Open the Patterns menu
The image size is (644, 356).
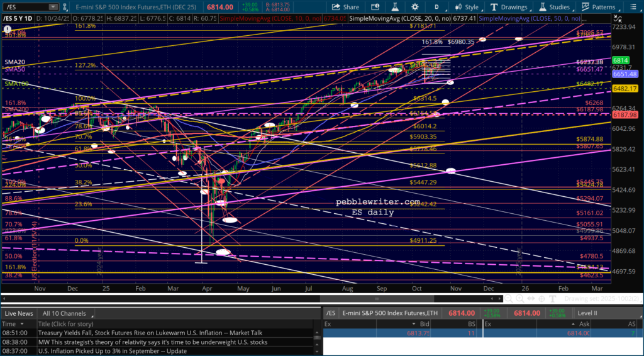pyautogui.click(x=599, y=7)
